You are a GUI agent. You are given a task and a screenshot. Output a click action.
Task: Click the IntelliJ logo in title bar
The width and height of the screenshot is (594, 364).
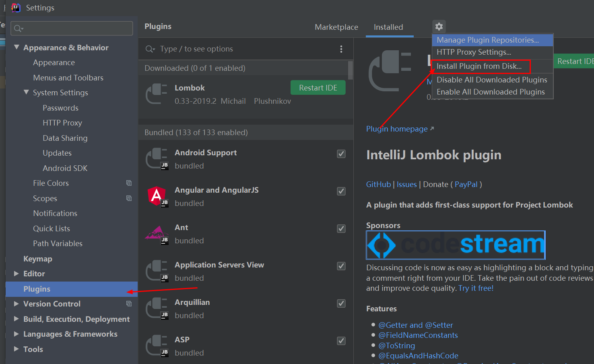coord(16,8)
